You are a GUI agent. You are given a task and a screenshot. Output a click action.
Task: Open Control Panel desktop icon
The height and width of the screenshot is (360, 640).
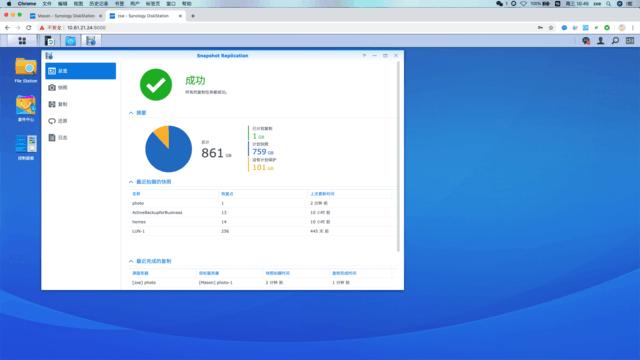[x=26, y=147]
